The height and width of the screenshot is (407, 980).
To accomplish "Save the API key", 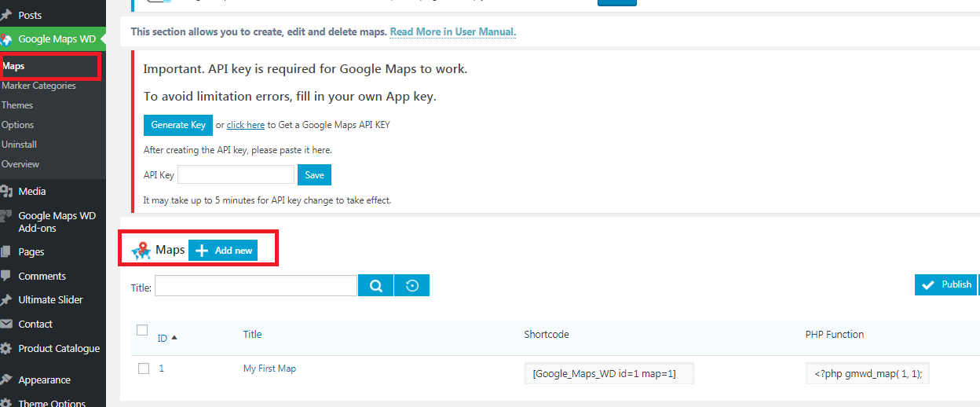I will [314, 175].
